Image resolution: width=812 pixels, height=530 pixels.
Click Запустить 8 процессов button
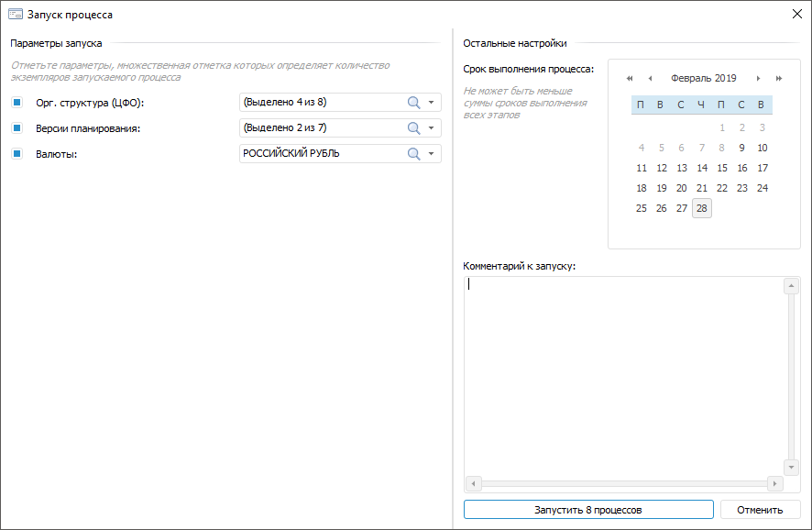point(588,510)
